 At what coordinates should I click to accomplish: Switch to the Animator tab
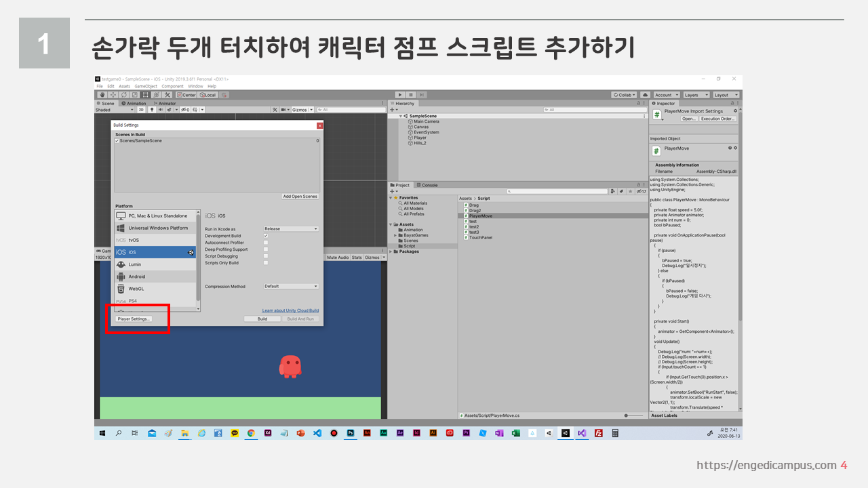[165, 103]
